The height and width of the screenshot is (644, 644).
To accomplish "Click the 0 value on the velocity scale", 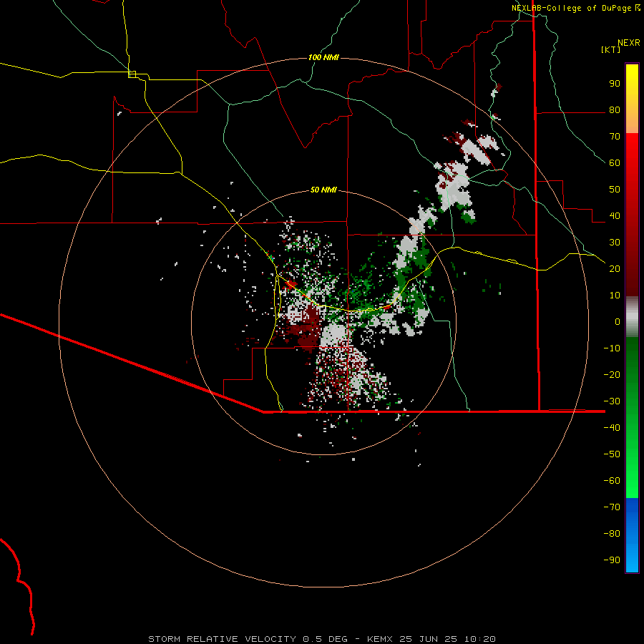I will [x=618, y=322].
